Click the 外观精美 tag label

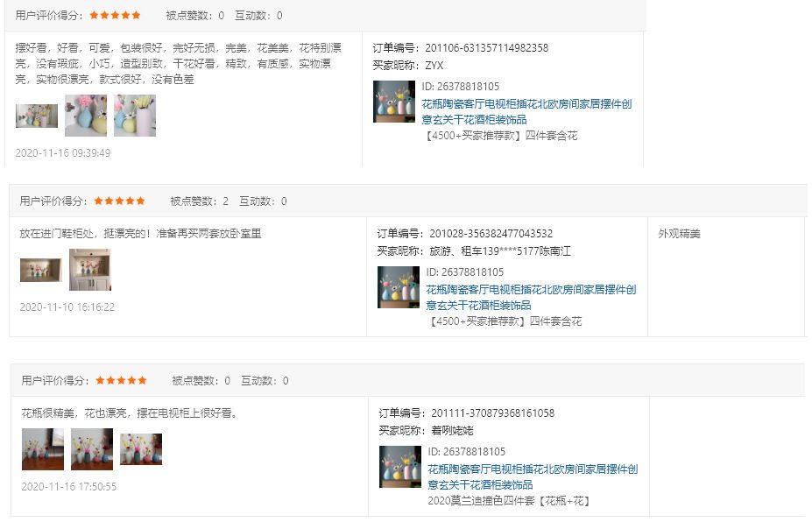click(x=679, y=234)
